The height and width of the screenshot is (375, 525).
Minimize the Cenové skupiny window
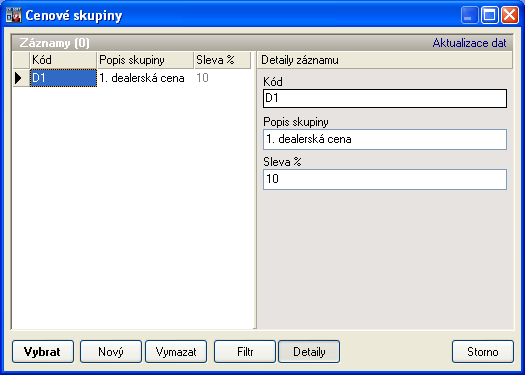click(469, 15)
